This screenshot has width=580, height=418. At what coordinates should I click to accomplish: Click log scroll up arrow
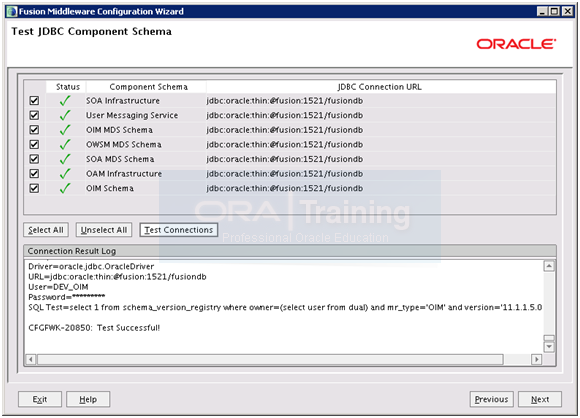pyautogui.click(x=549, y=266)
